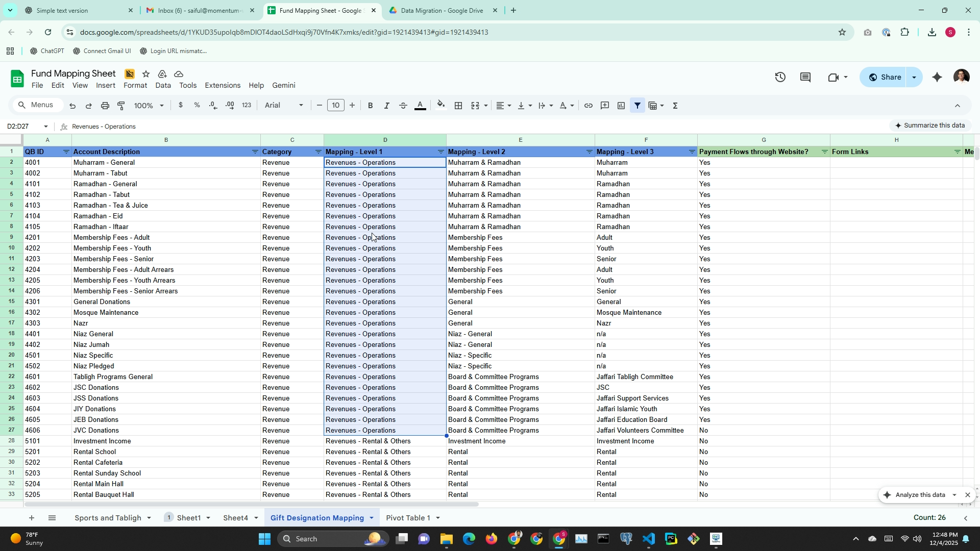Image resolution: width=980 pixels, height=551 pixels.
Task: Toggle italic formatting
Action: (386, 106)
